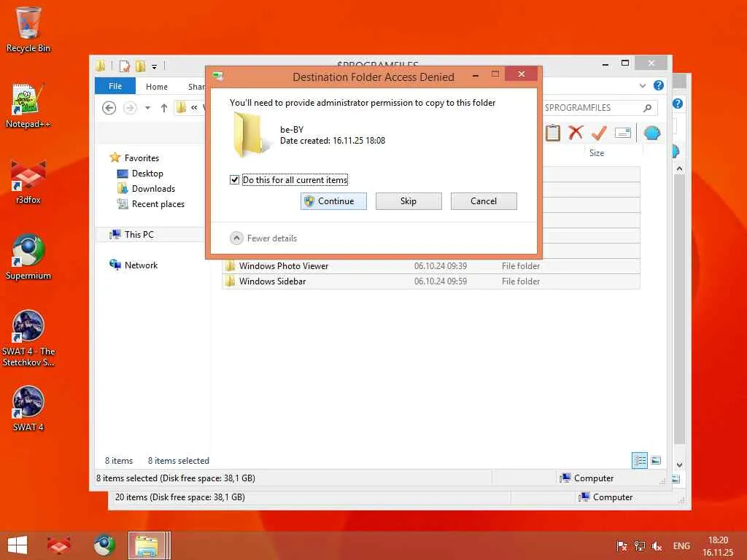Click the rear window scrollbar down arrow

coord(679,464)
